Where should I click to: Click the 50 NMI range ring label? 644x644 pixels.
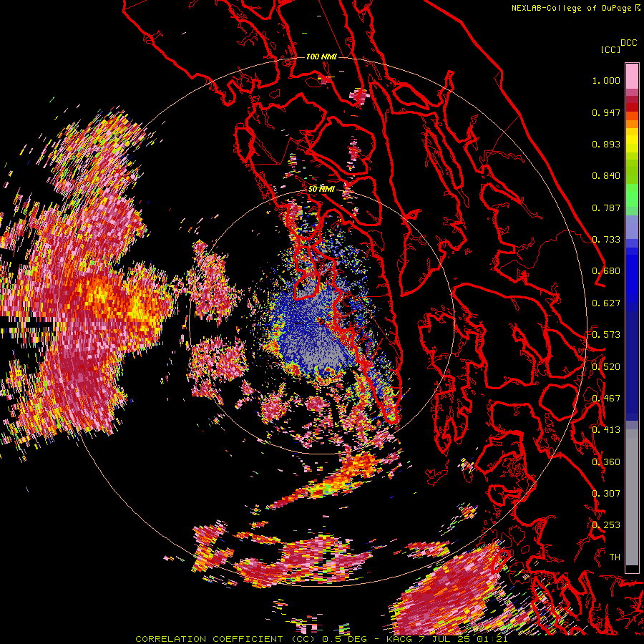coord(321,189)
